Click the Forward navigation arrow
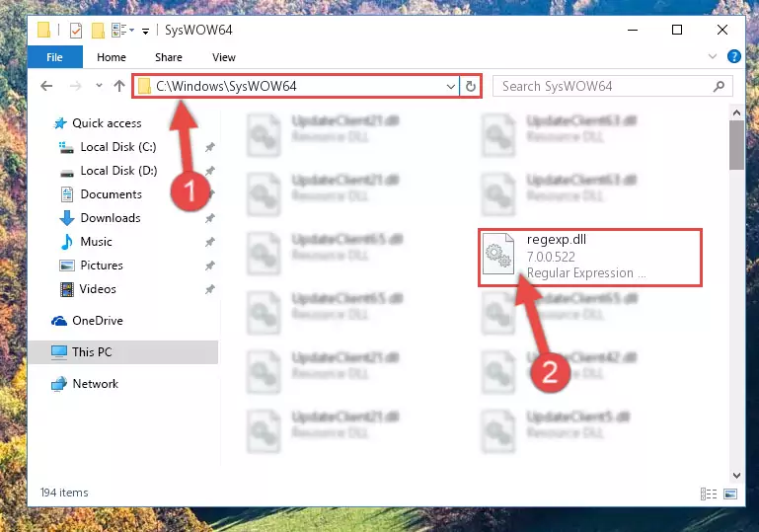The image size is (759, 532). coord(76,86)
